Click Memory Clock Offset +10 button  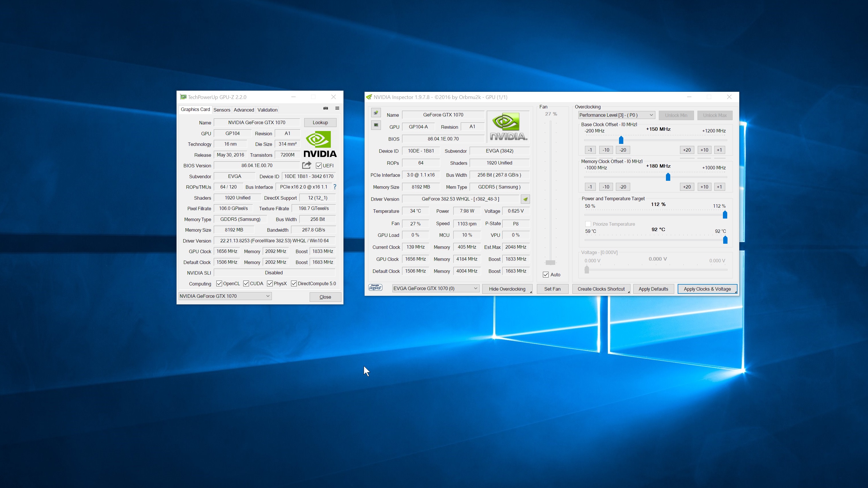coord(704,187)
